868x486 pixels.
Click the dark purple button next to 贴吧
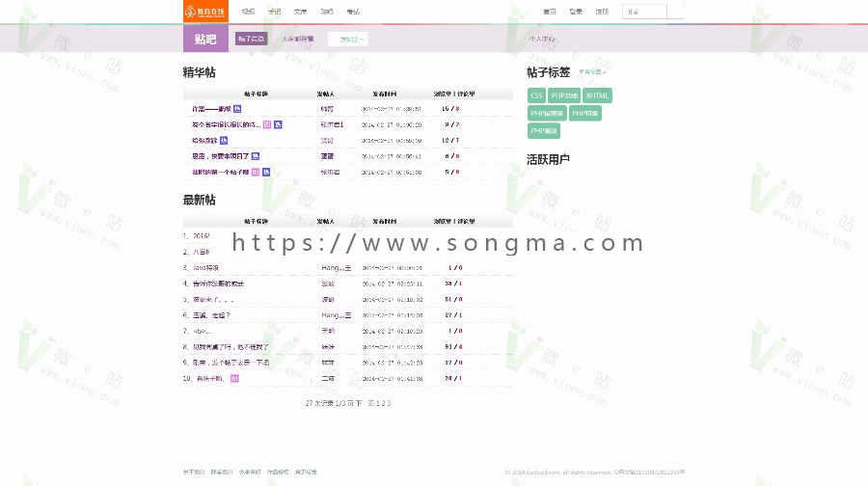[x=252, y=39]
